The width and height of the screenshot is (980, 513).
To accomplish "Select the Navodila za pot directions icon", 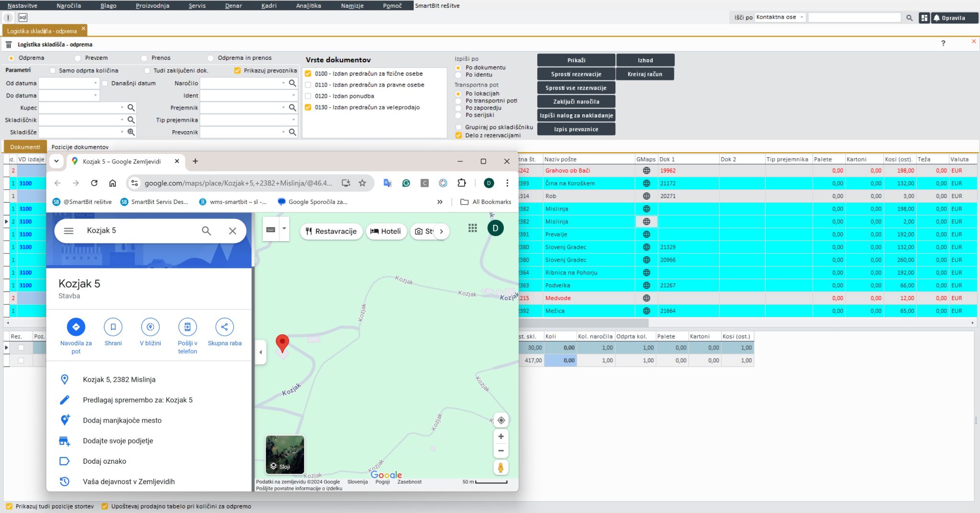I will coord(76,326).
